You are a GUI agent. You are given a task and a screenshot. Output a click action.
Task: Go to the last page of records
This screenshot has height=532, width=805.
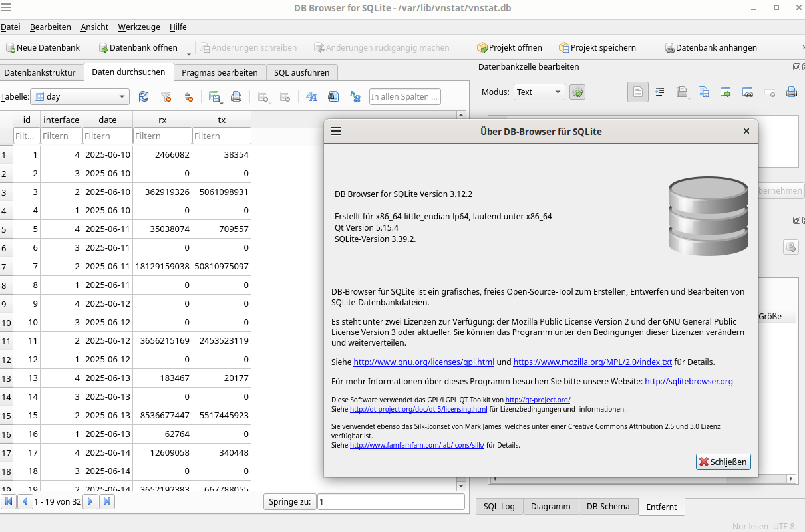tap(106, 501)
